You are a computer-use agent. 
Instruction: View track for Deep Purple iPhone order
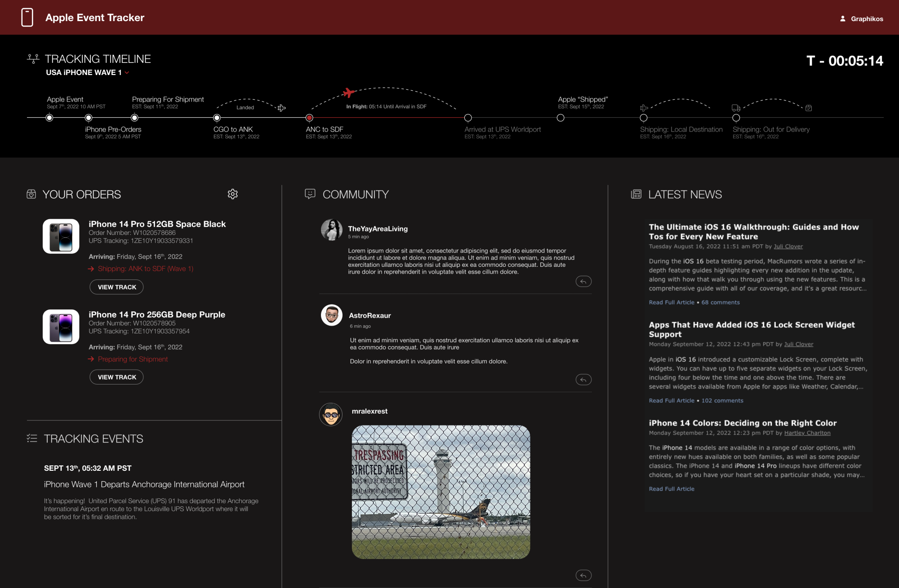116,377
